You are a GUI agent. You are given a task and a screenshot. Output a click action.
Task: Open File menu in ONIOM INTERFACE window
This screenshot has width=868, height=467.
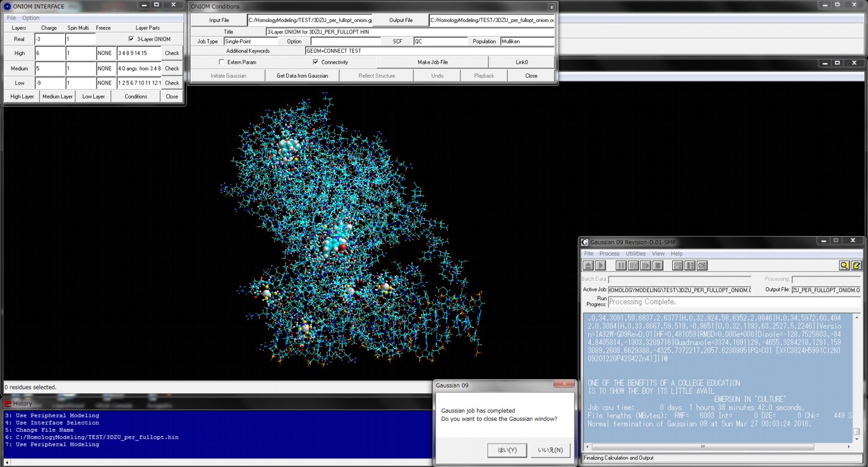click(x=11, y=18)
